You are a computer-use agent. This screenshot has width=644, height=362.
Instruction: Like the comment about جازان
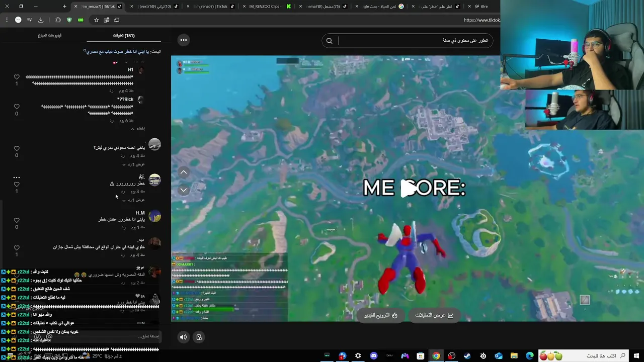[x=17, y=248]
